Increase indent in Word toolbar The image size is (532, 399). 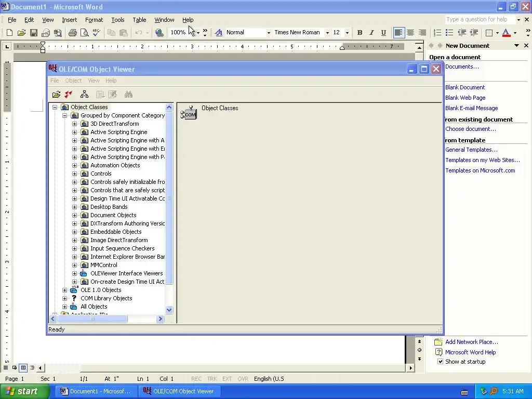tap(474, 33)
